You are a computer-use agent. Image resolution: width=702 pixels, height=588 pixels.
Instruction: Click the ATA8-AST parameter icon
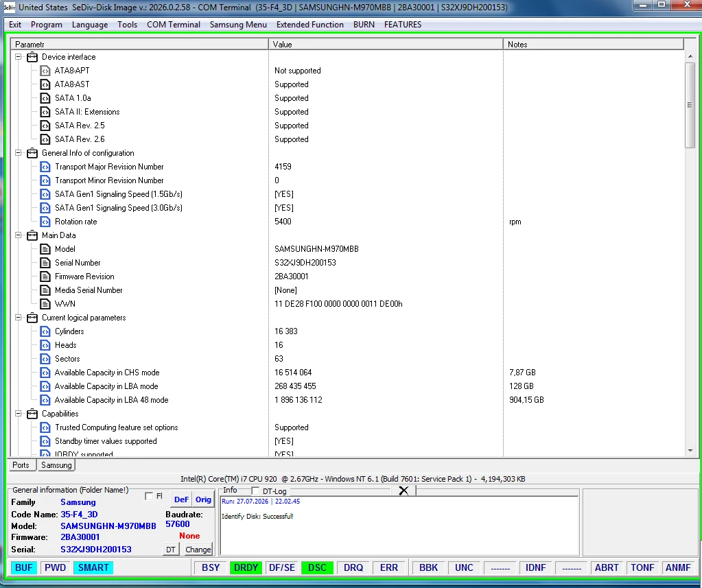tap(45, 84)
